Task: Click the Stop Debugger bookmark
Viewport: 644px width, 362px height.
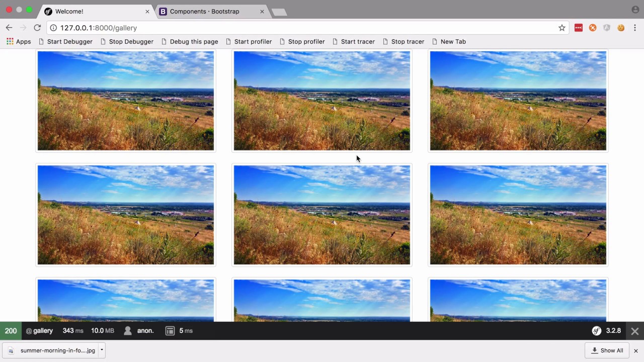Action: [x=127, y=42]
